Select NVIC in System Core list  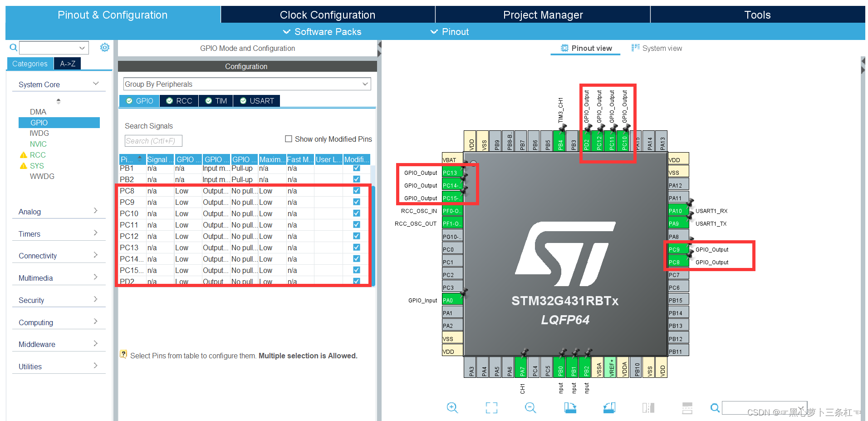(x=38, y=144)
